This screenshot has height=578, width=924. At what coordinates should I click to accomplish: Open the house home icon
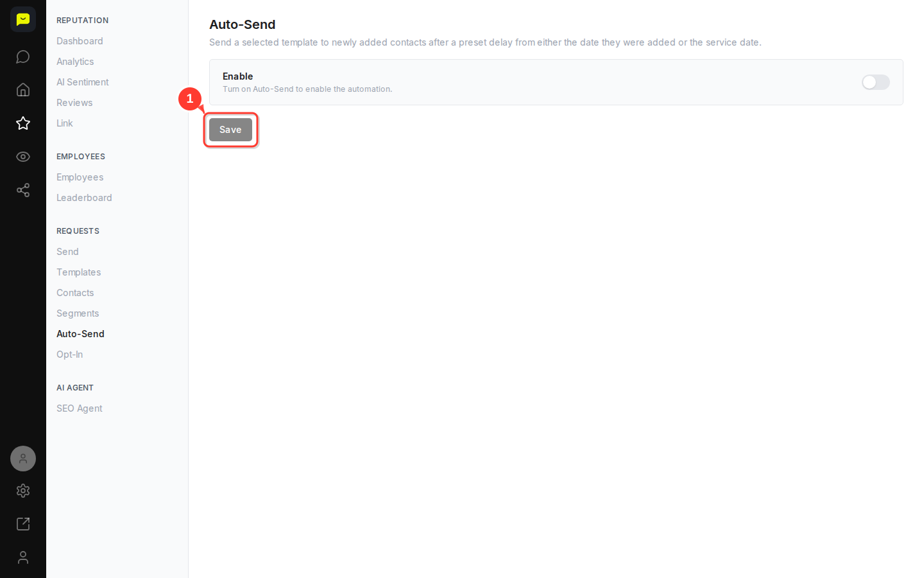coord(23,90)
